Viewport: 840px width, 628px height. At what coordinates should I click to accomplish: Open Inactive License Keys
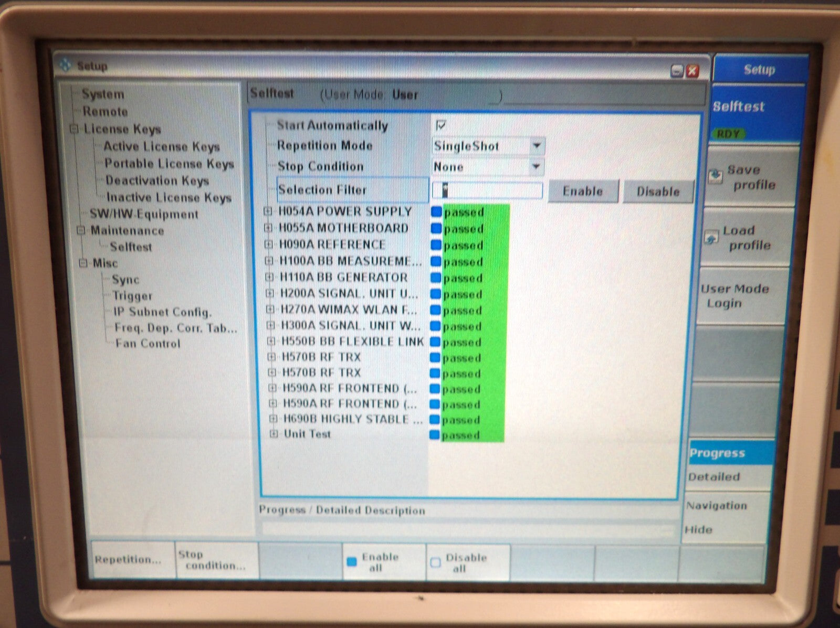[x=169, y=197]
